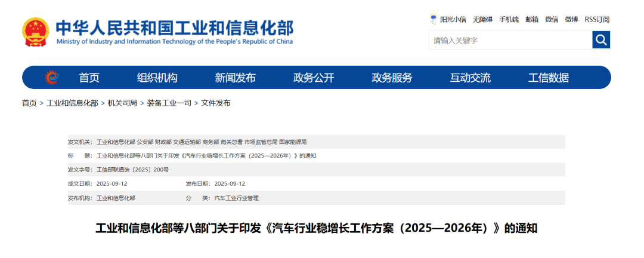Open the 首页 navigation menu item
This screenshot has height=258, width=644.
89,78
